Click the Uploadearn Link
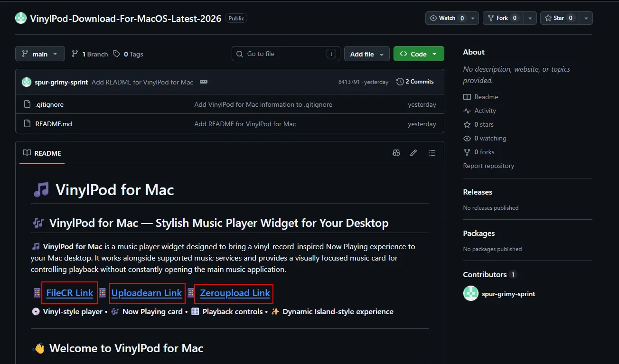This screenshot has width=619, height=364. (x=147, y=293)
